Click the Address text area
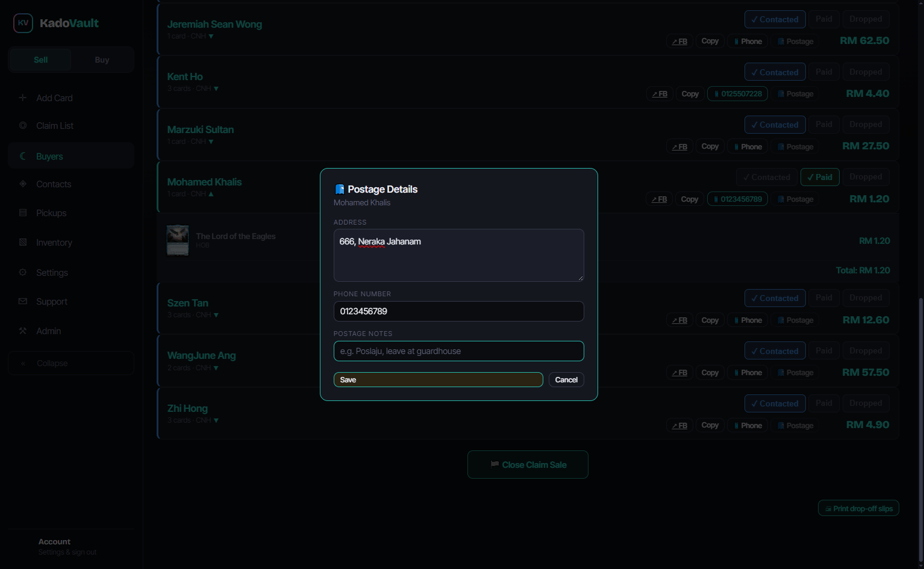Viewport: 924px width, 569px height. tap(458, 255)
